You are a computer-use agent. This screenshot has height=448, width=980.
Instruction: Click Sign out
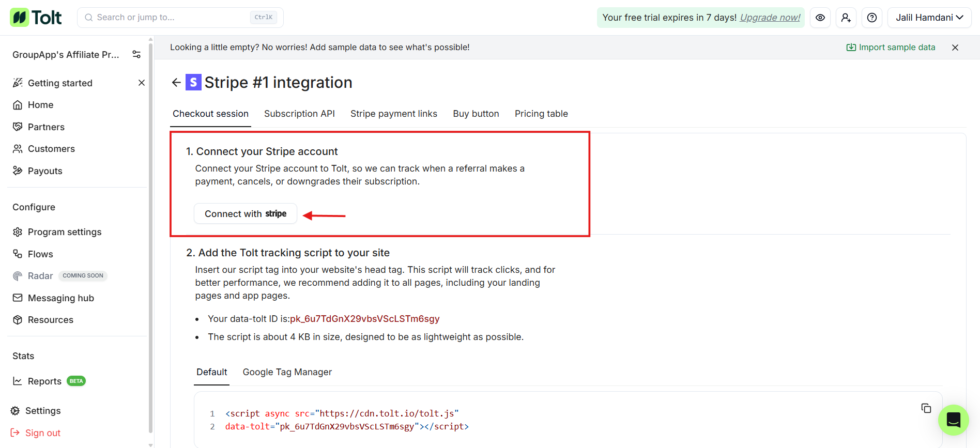[36, 433]
